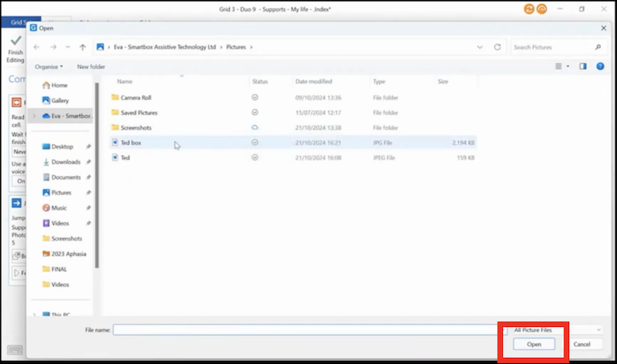Expand the change view options dropdown
Screen dimensions: 617x364
coord(568,66)
